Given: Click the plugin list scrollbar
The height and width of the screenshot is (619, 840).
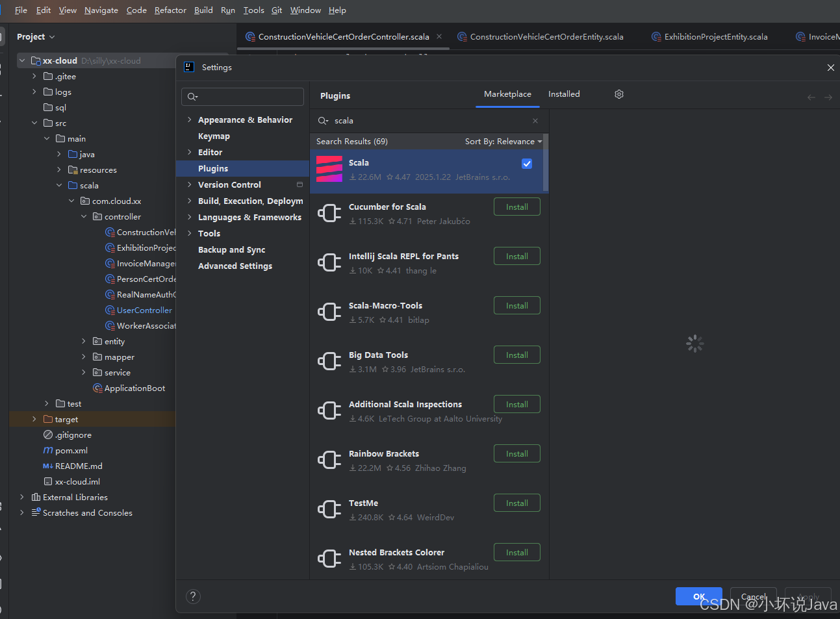Looking at the screenshot, I should click(x=546, y=163).
